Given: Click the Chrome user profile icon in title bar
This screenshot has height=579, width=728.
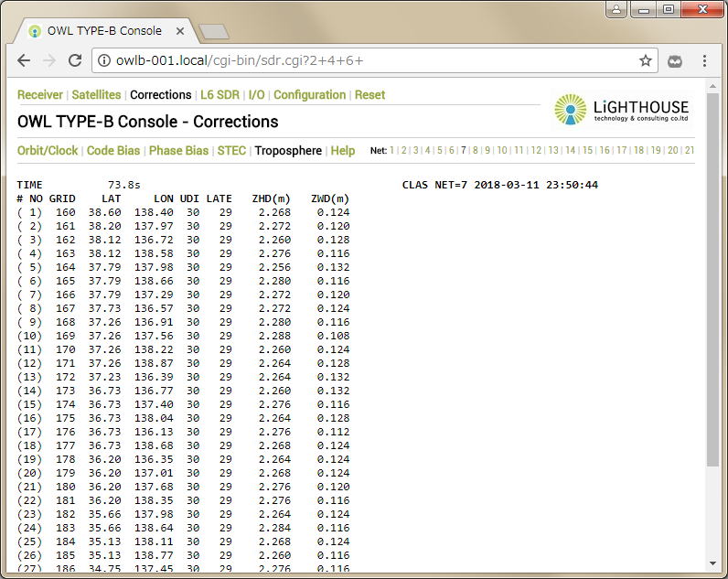Looking at the screenshot, I should [617, 9].
